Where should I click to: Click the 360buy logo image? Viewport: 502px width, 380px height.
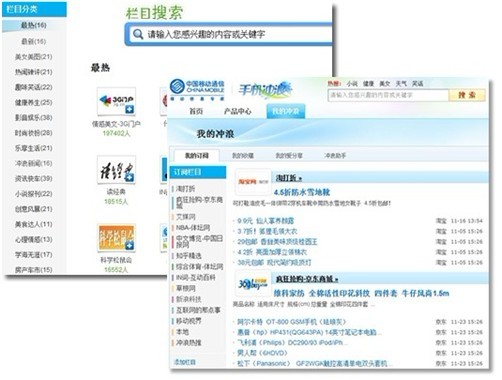click(253, 283)
